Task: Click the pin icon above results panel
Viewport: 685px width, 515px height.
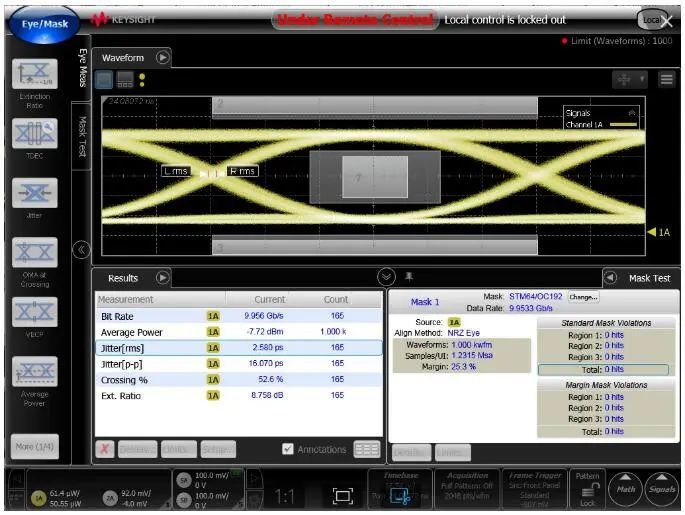Action: tap(409, 276)
